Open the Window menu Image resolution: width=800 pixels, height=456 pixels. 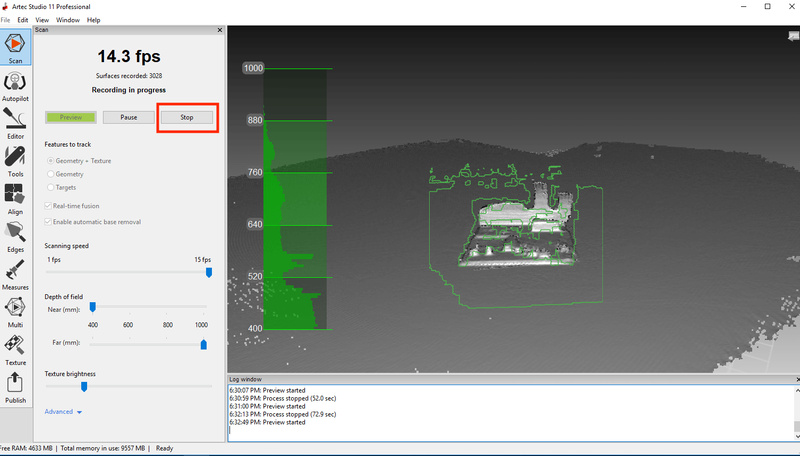[68, 20]
